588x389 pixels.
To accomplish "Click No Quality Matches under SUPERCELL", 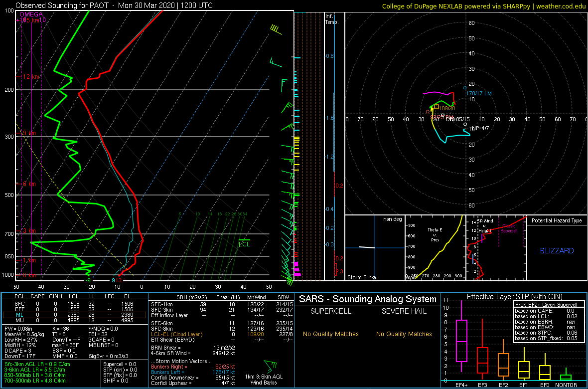I will click(331, 334).
